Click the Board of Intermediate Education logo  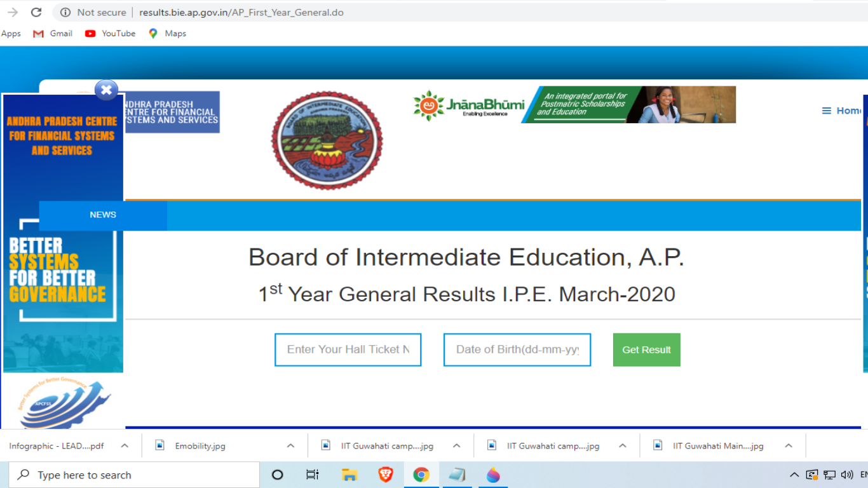coord(327,140)
